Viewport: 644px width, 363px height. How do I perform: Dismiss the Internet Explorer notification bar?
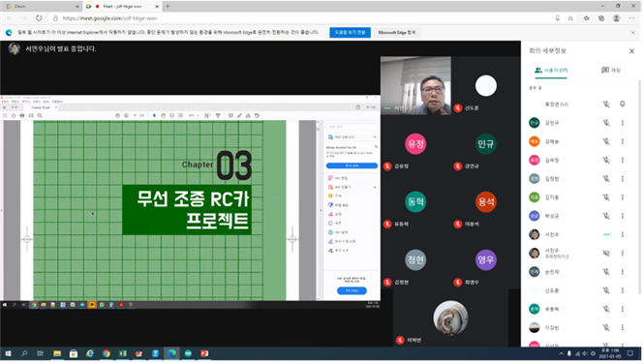click(x=634, y=33)
